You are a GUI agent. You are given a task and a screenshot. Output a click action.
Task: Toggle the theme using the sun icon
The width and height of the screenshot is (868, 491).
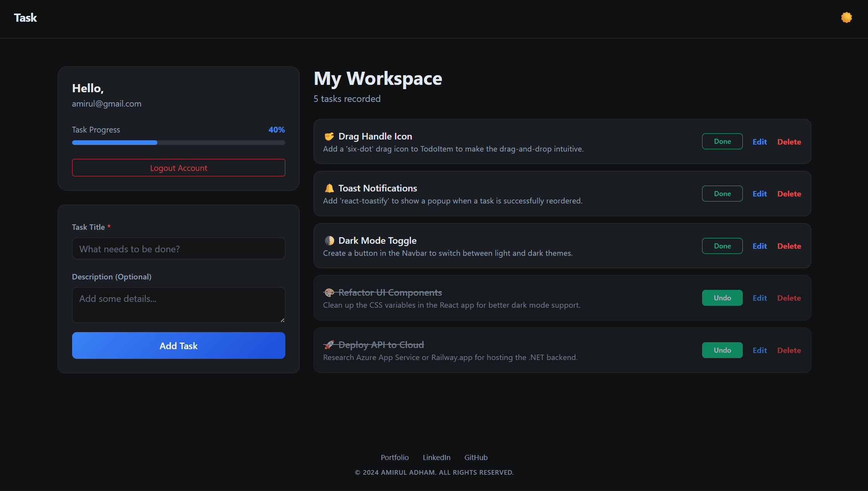click(846, 17)
